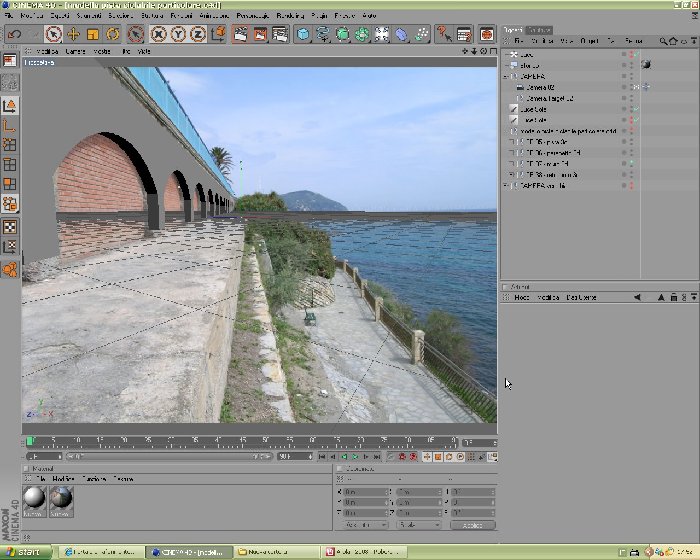The height and width of the screenshot is (560, 700).
Task: Click the timeline range scroll bar
Action: click(x=169, y=457)
